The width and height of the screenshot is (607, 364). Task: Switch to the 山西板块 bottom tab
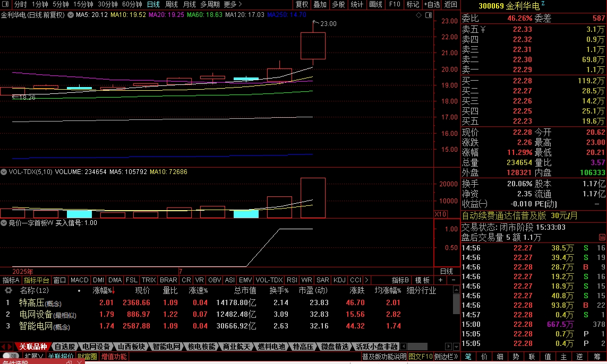131,346
